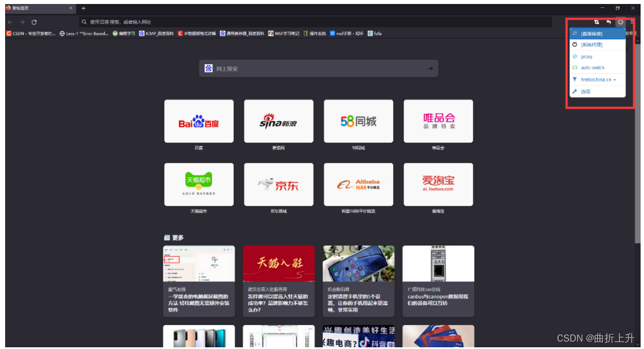
Task: Click the undo arrow toolbar icon
Action: pyautogui.click(x=609, y=22)
